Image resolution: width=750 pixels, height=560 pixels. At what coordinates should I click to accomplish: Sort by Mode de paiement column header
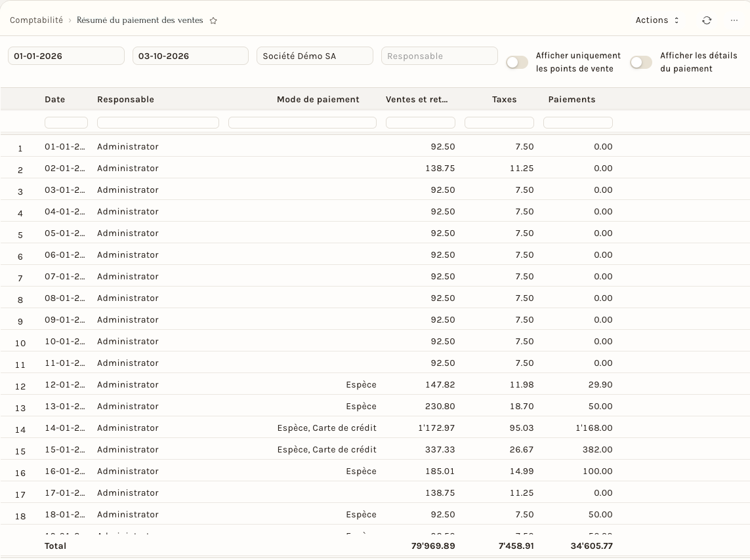pos(318,100)
